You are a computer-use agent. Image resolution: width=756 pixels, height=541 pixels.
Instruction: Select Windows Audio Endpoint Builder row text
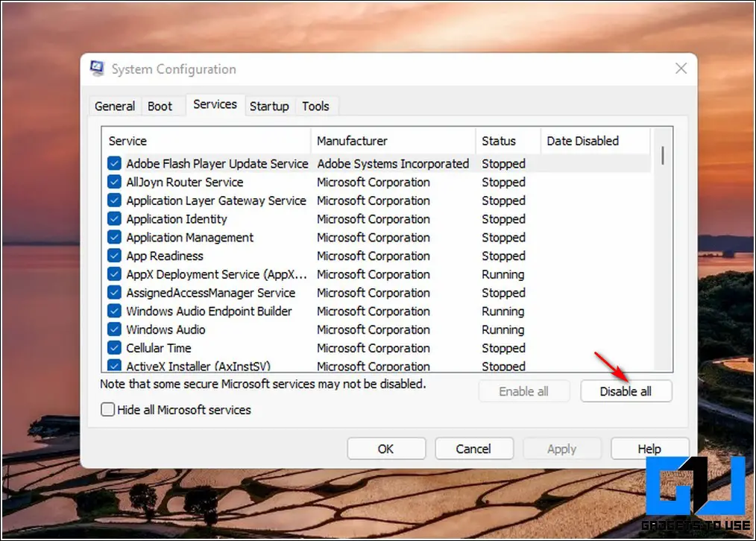(209, 311)
